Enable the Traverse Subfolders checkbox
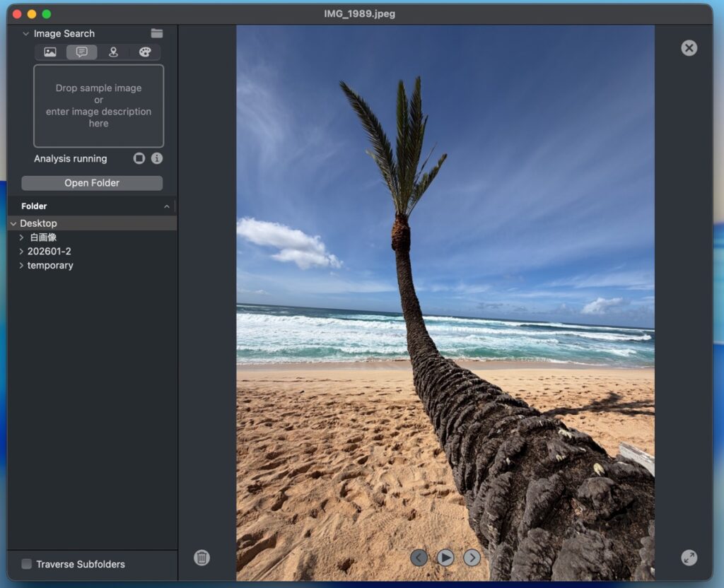The width and height of the screenshot is (724, 588). click(27, 564)
